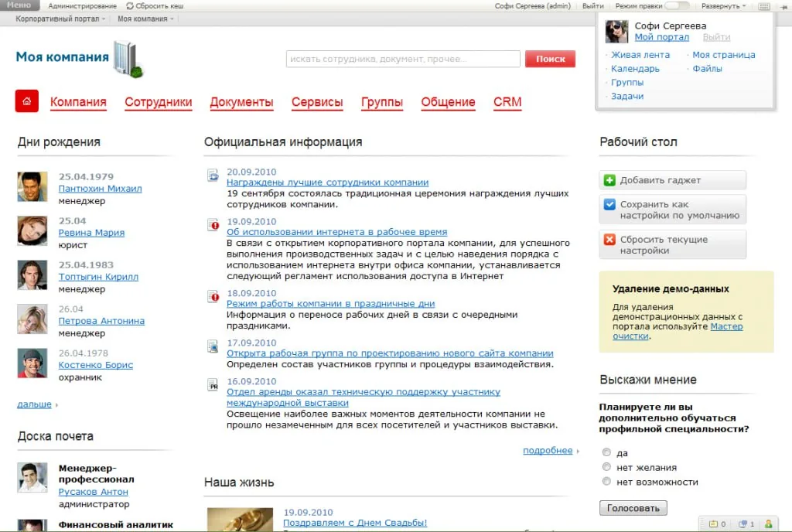Screen dimensions: 792x532
Task: Expand the Развернуть dropdown
Action: pyautogui.click(x=723, y=6)
